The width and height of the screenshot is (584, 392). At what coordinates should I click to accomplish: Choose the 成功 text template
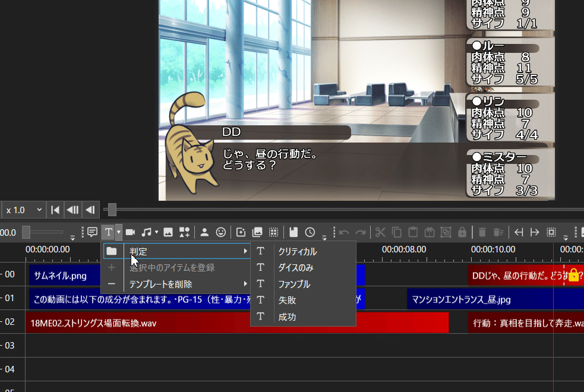(303, 317)
